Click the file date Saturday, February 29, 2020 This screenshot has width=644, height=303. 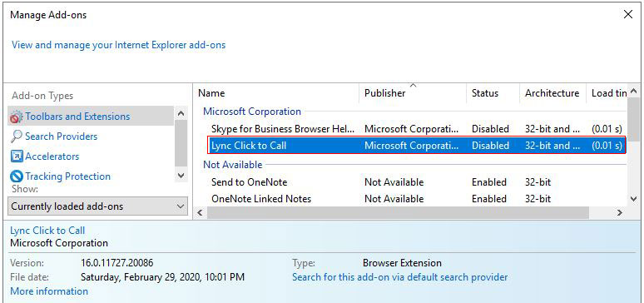tap(162, 277)
